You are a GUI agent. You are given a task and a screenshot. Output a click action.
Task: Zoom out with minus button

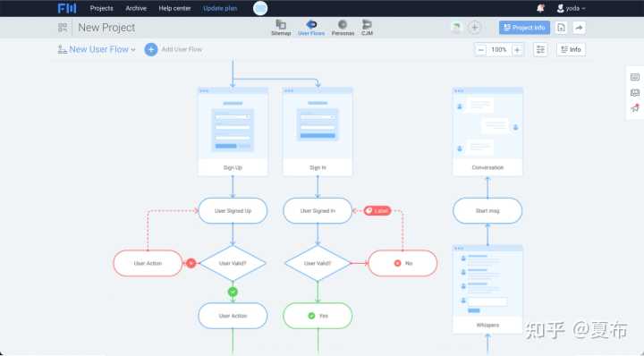(x=481, y=50)
